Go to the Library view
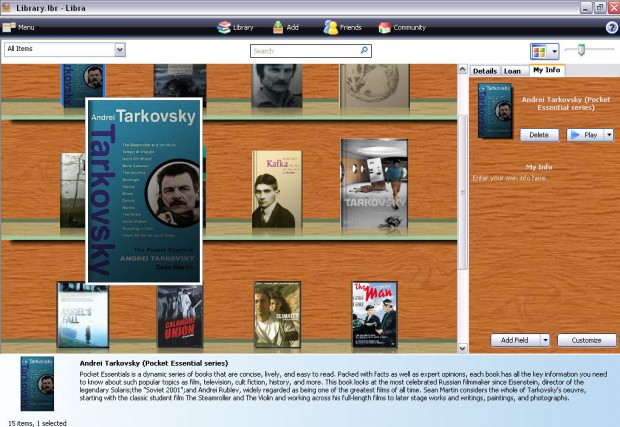The image size is (620, 427). tap(236, 27)
